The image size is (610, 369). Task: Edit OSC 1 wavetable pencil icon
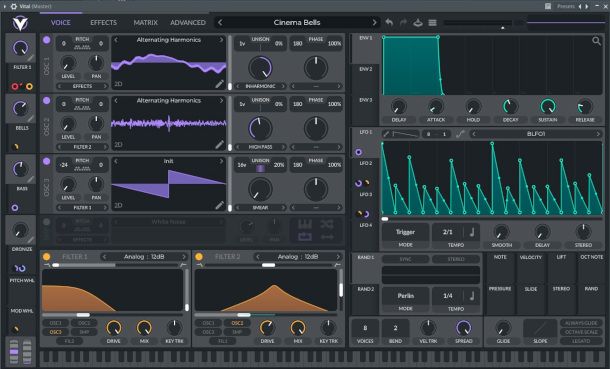click(x=219, y=84)
